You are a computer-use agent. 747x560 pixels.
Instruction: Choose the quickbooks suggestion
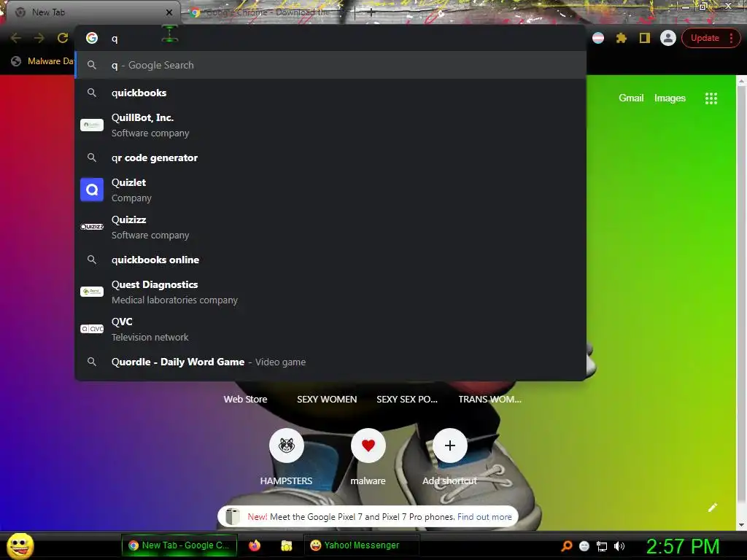tap(330, 93)
